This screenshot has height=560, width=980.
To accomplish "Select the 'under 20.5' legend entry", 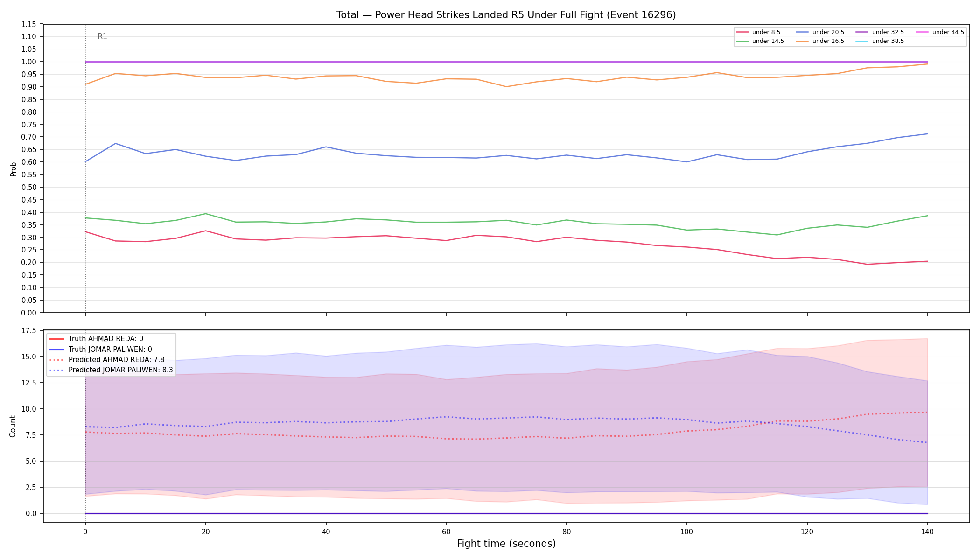I will click(x=820, y=32).
